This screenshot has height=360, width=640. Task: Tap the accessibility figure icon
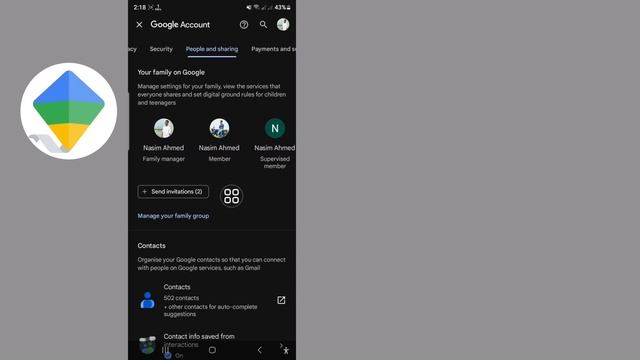point(286,350)
